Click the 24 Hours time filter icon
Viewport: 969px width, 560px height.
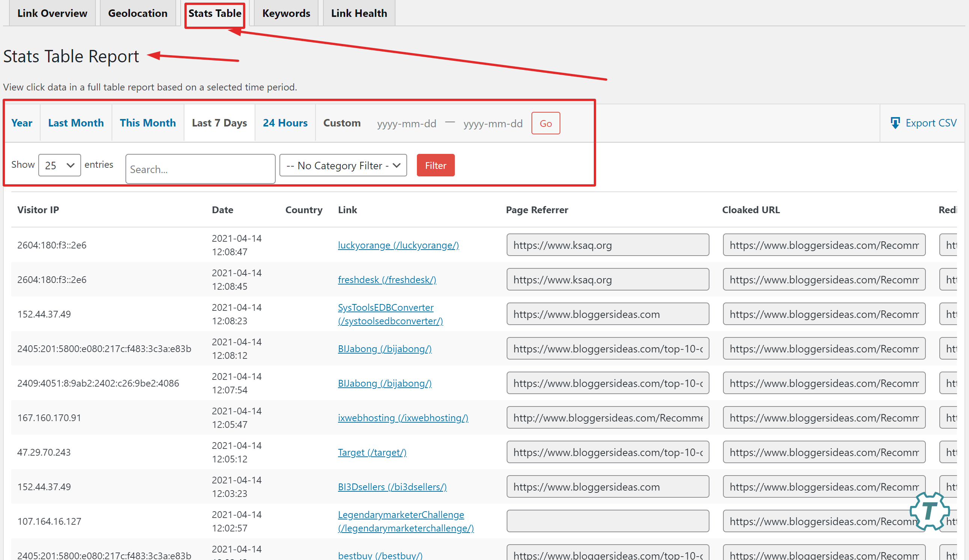(x=285, y=123)
